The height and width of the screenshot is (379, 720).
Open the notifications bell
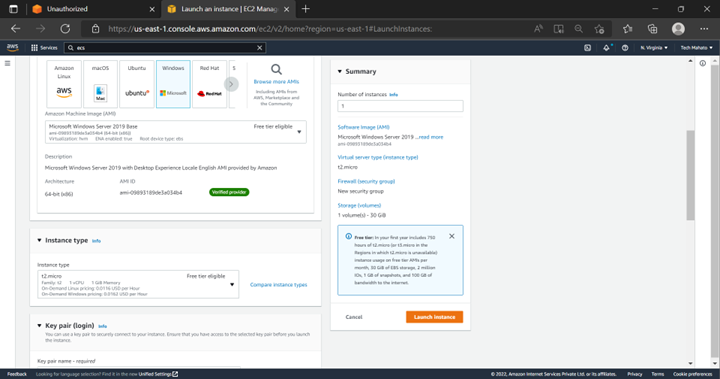[x=607, y=48]
